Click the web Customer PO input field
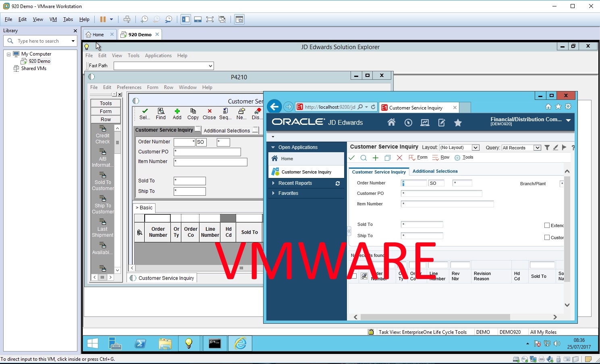This screenshot has height=364, width=600. click(x=441, y=194)
